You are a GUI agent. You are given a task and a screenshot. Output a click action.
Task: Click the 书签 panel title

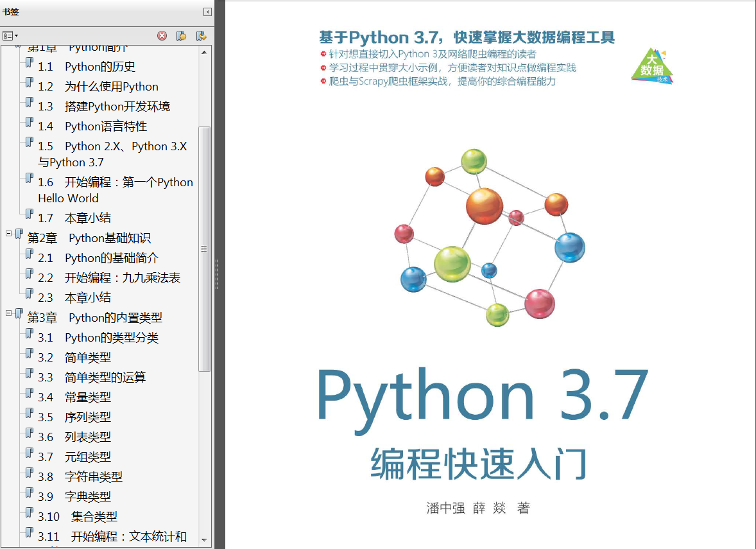[11, 12]
